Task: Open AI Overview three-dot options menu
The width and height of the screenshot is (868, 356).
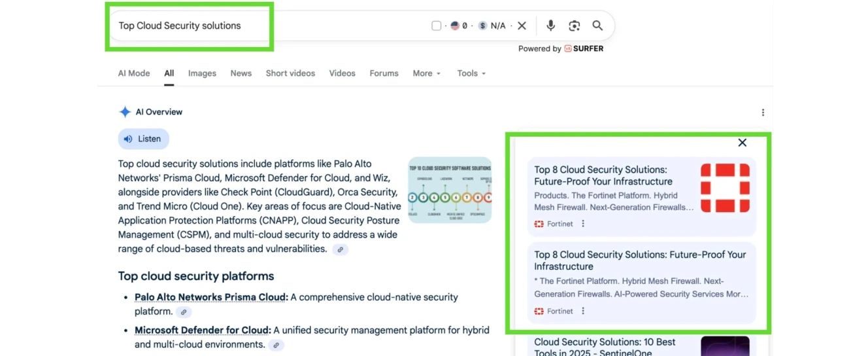Action: 763,113
